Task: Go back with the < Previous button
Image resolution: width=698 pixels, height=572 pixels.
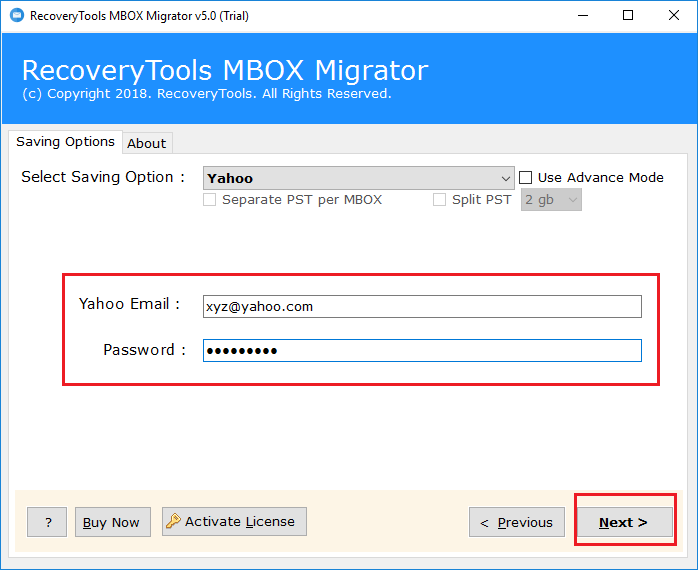Action: pos(517,522)
